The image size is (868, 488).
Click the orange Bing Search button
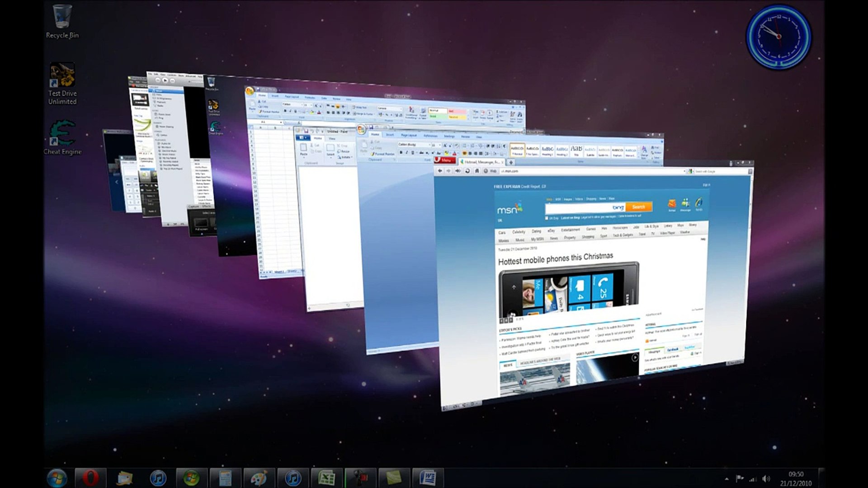(x=638, y=207)
